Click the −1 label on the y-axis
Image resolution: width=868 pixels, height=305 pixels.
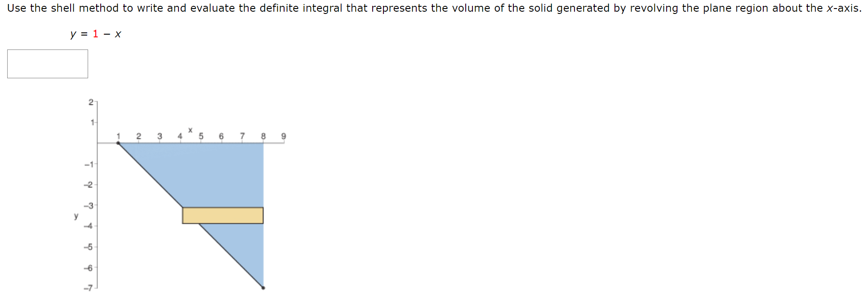(x=88, y=164)
